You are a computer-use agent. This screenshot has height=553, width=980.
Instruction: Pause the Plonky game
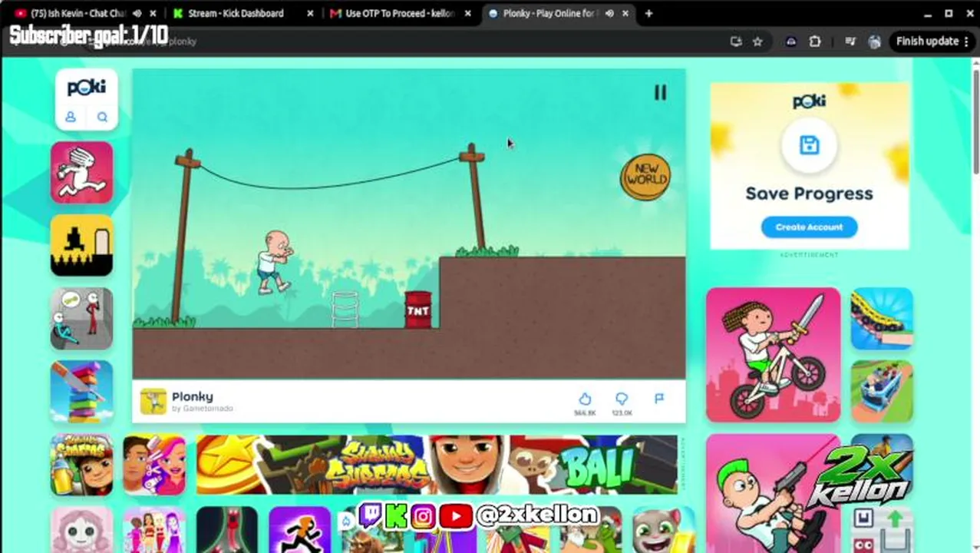tap(660, 93)
